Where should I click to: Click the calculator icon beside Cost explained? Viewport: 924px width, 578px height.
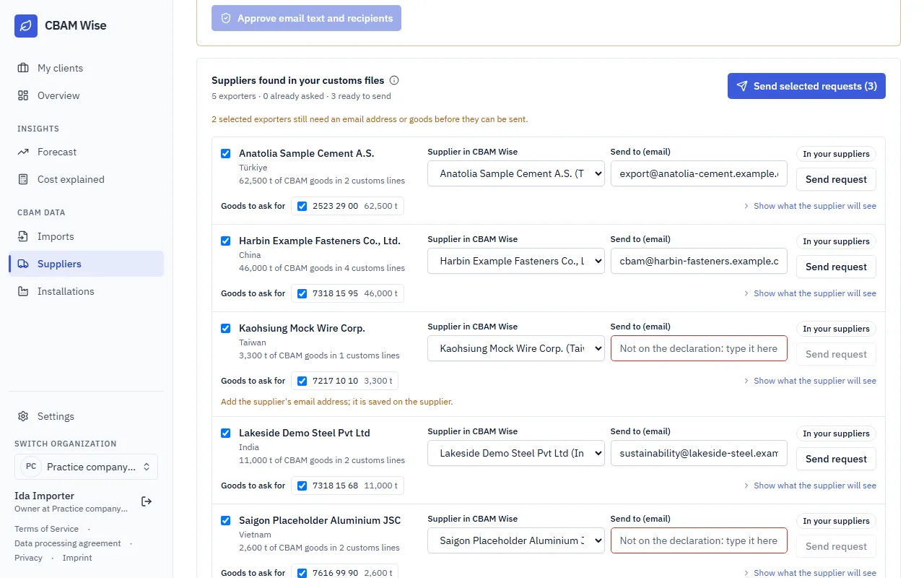[x=23, y=179]
